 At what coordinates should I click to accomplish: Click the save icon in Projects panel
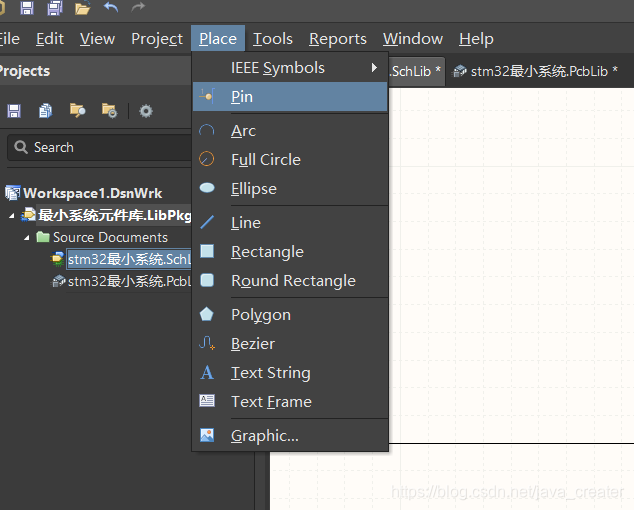pyautogui.click(x=14, y=111)
